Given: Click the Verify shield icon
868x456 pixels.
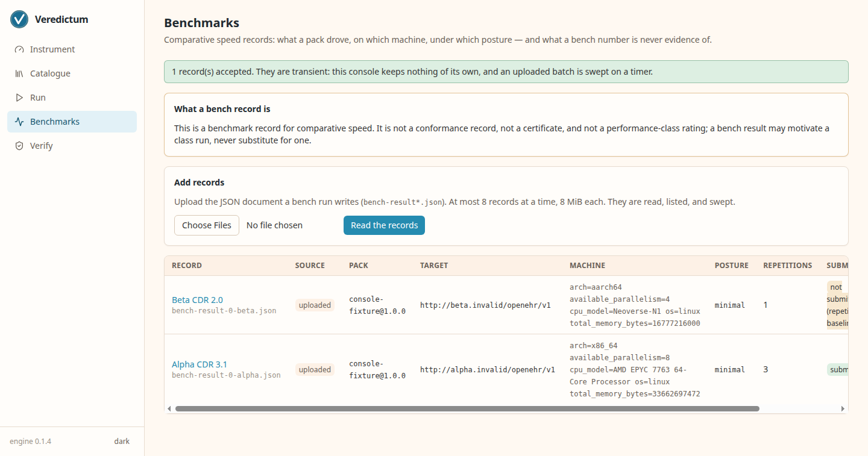Looking at the screenshot, I should click(x=19, y=146).
